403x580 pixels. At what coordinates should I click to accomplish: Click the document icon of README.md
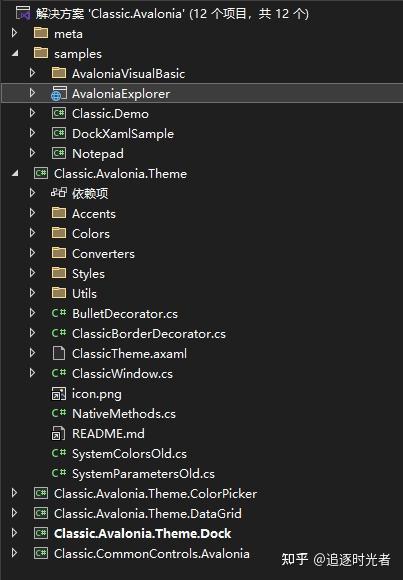coord(58,433)
